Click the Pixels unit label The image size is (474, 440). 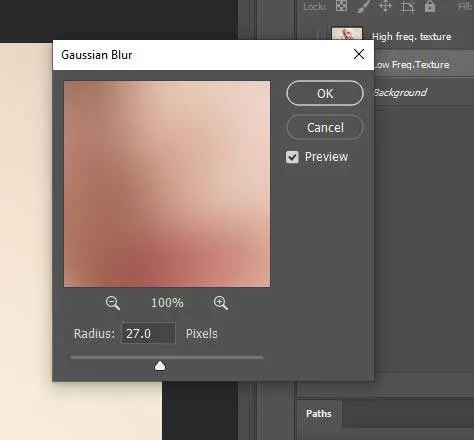pos(201,334)
